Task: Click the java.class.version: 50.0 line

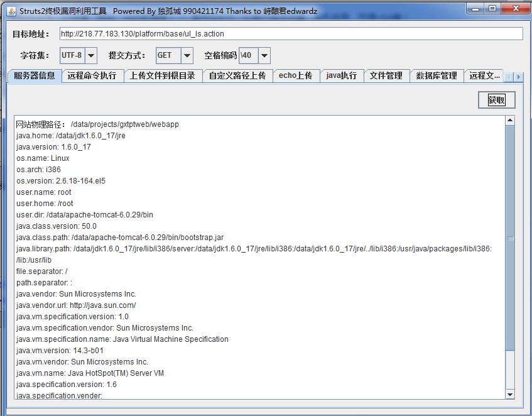Action: 57,226
